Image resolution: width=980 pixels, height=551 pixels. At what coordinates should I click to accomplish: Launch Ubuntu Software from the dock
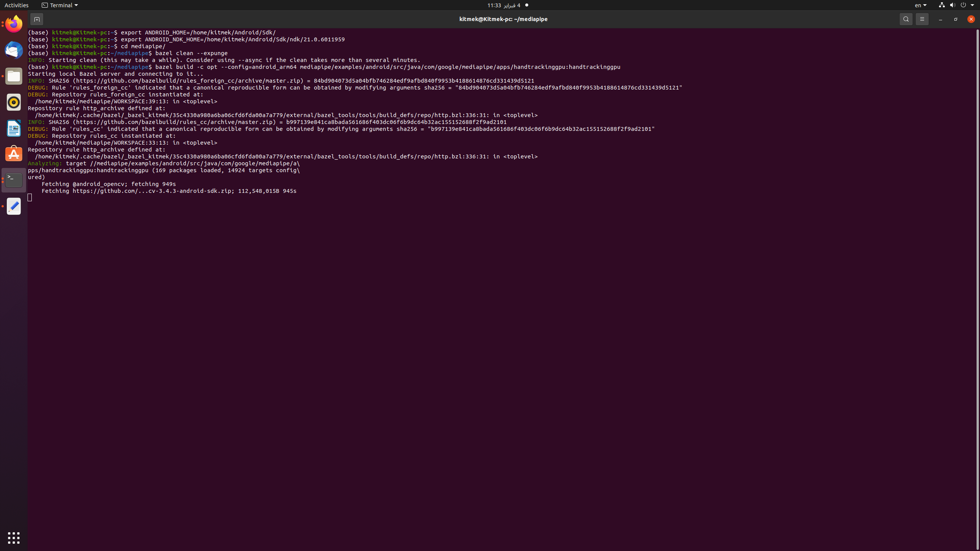[13, 154]
